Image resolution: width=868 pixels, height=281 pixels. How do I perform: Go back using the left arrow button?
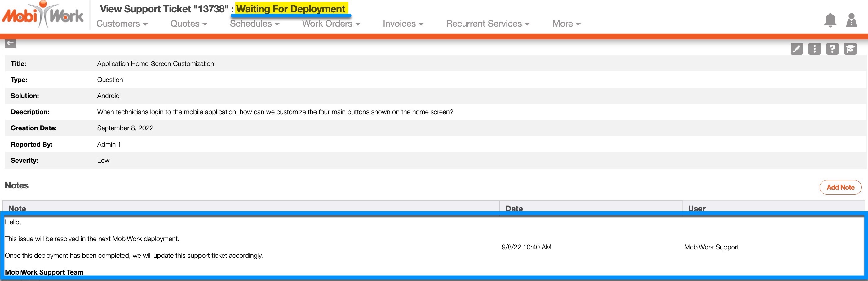[10, 43]
